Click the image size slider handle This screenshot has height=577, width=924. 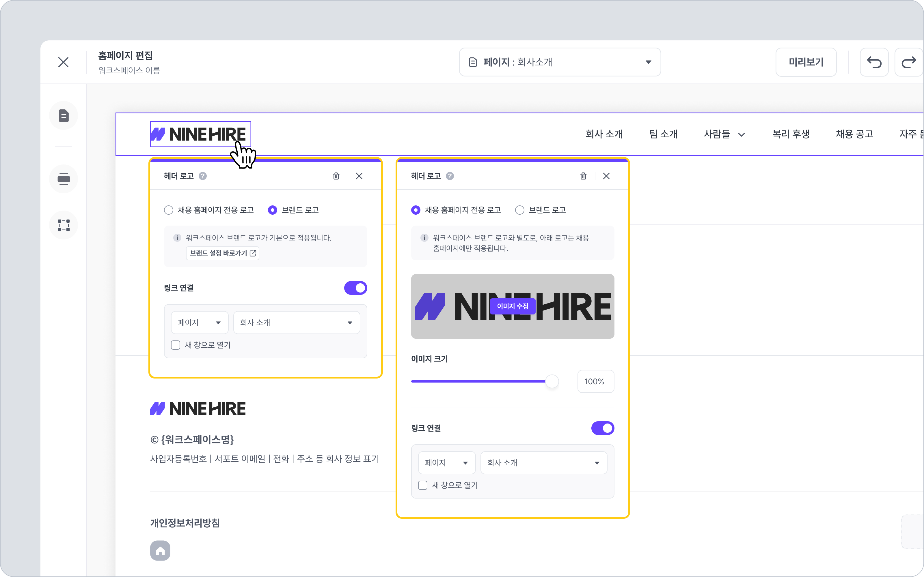552,381
